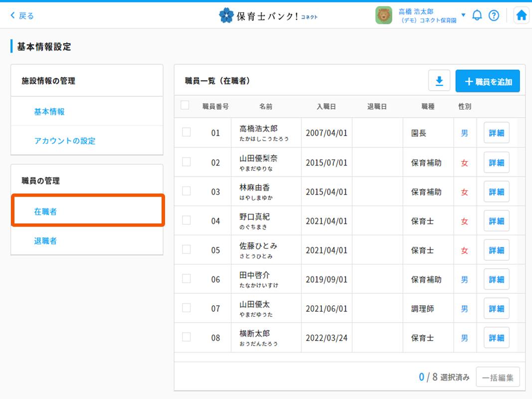
Task: Click the lion user avatar
Action: 383,15
